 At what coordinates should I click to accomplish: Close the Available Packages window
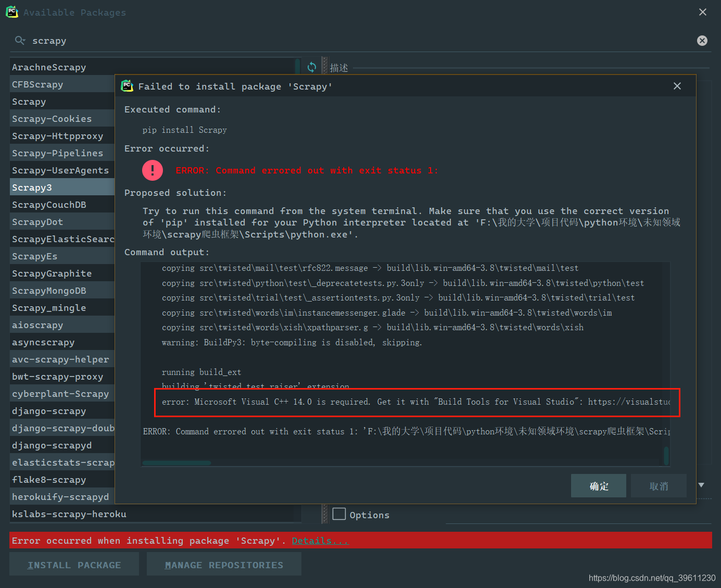[703, 12]
